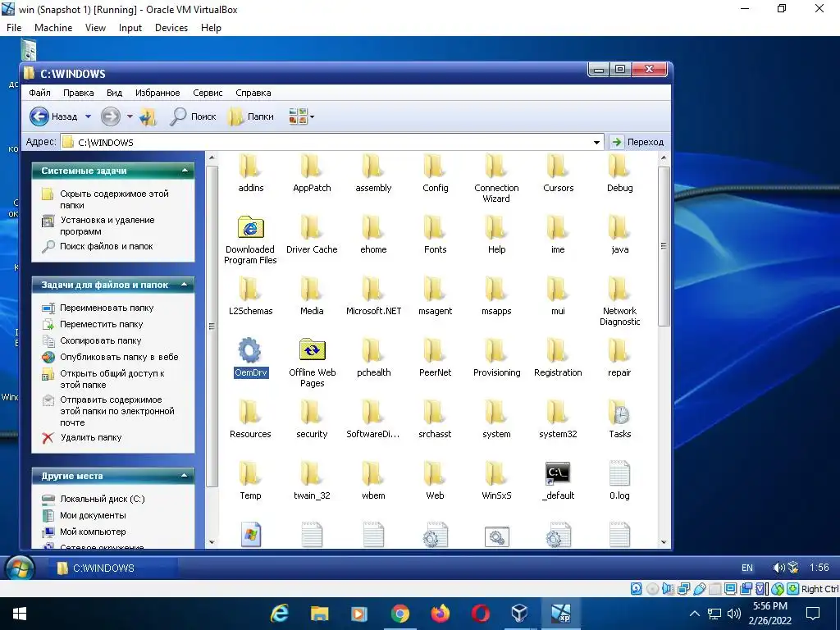This screenshot has width=840, height=630.
Task: Click C:\WINDOWS button in guest taskbar
Action: [x=112, y=568]
